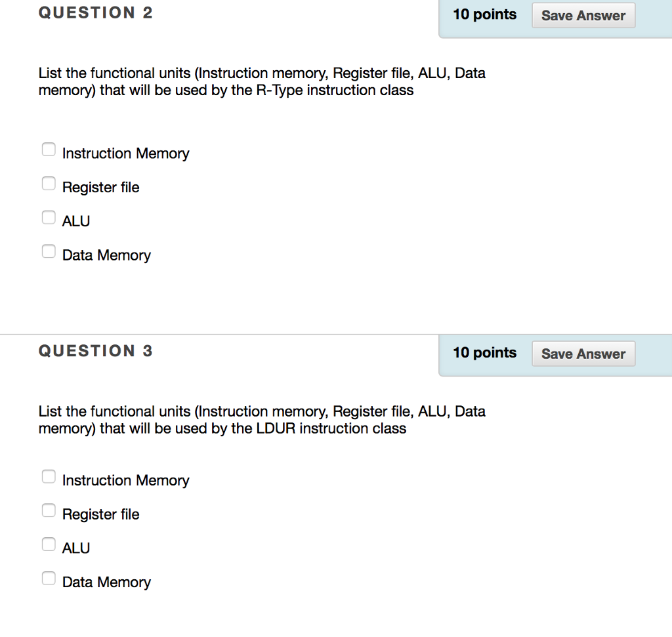The image size is (672, 637).
Task: Click the ALU label text in Question 2
Action: point(76,221)
